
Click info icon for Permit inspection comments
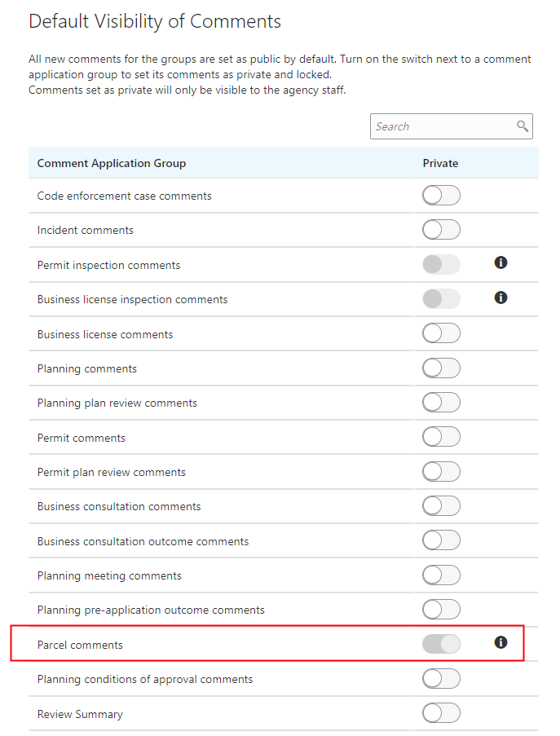click(x=501, y=262)
